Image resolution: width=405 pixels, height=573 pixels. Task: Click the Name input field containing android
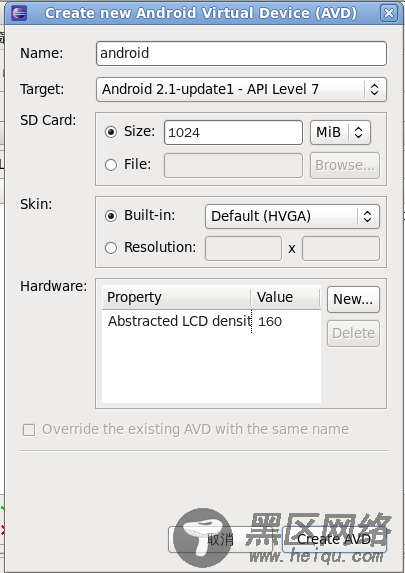click(241, 53)
